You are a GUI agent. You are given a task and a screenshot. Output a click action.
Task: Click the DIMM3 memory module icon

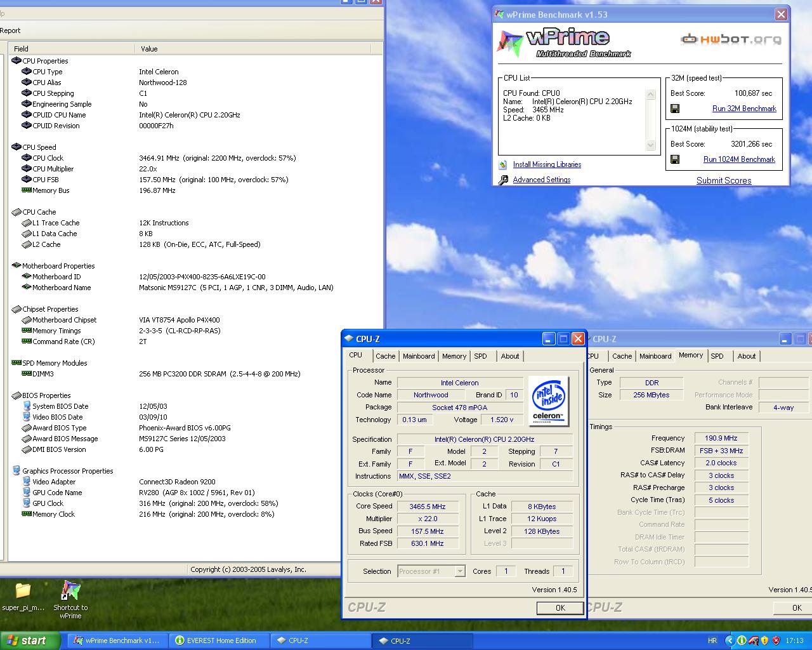tap(27, 374)
